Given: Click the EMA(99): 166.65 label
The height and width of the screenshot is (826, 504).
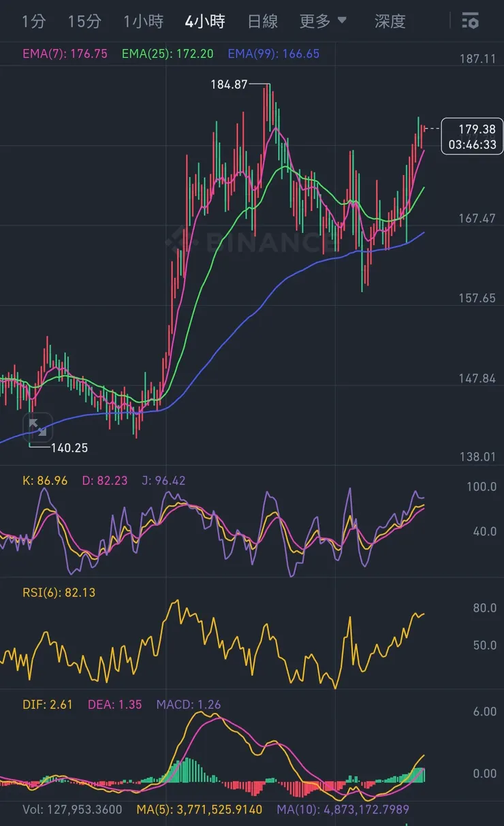Looking at the screenshot, I should pos(274,54).
